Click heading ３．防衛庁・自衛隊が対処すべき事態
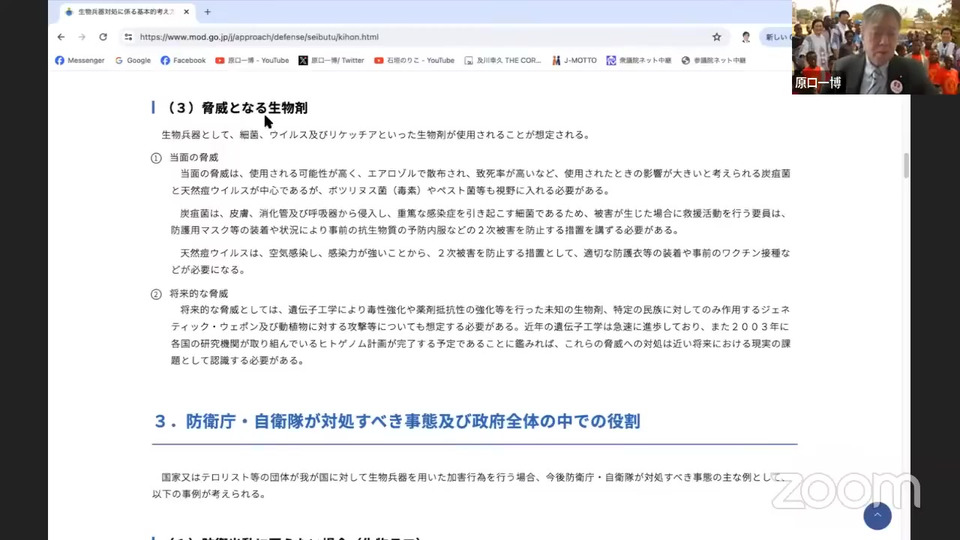 pyautogui.click(x=397, y=421)
